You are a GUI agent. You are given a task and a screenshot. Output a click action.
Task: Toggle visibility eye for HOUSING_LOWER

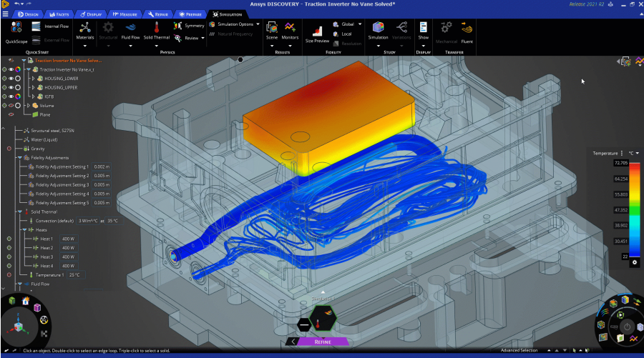(x=11, y=79)
